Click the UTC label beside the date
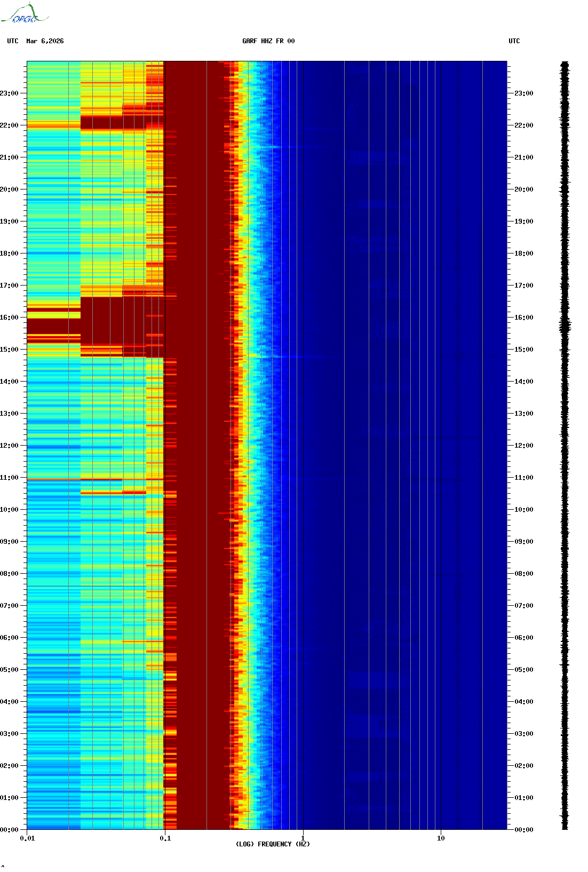This screenshot has height=872, width=588. pos(13,41)
